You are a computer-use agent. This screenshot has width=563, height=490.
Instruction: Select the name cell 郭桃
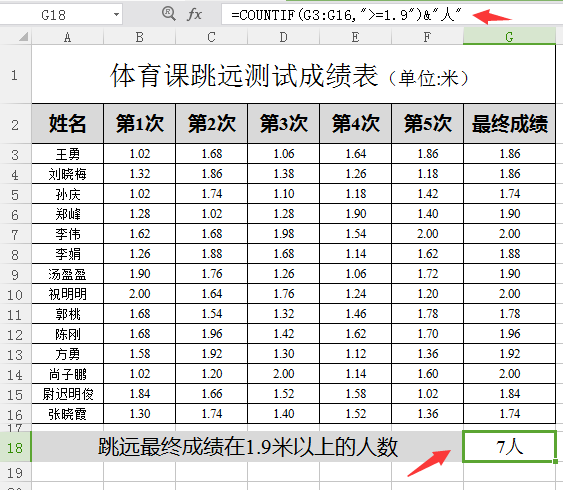tap(68, 314)
